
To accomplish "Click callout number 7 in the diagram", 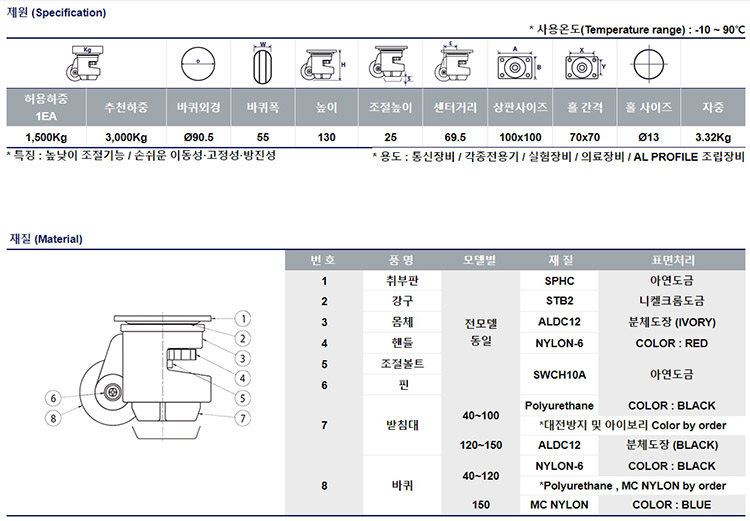I will pos(243,418).
